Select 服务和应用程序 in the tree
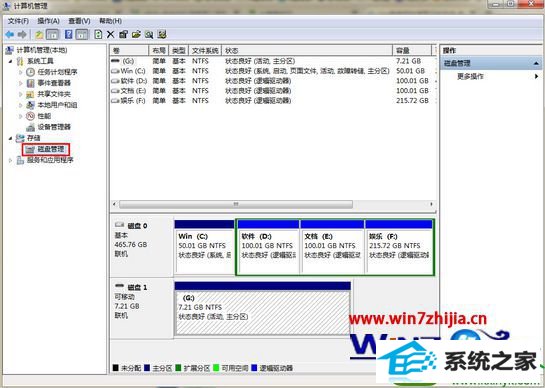This screenshot has height=388, width=545. (x=50, y=160)
